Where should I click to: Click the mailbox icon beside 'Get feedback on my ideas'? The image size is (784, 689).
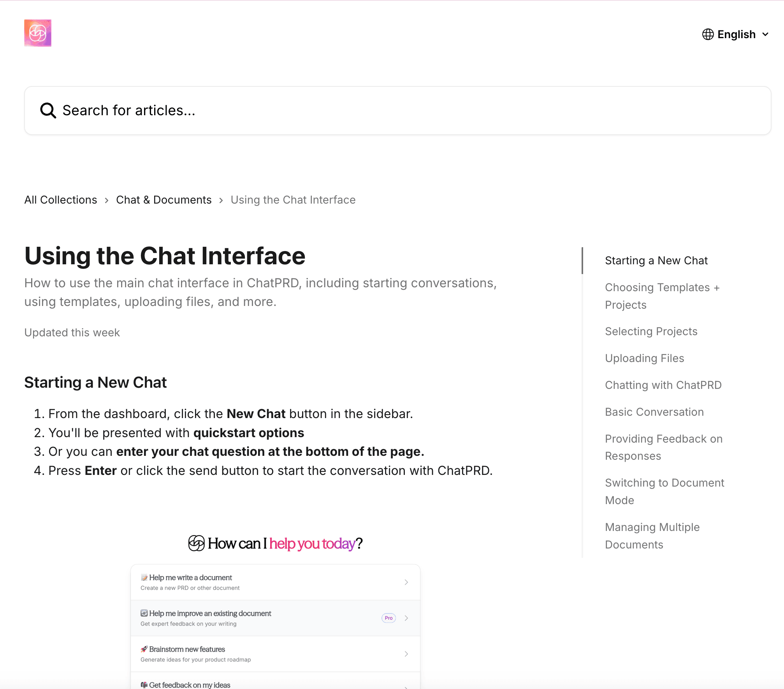pyautogui.click(x=144, y=684)
